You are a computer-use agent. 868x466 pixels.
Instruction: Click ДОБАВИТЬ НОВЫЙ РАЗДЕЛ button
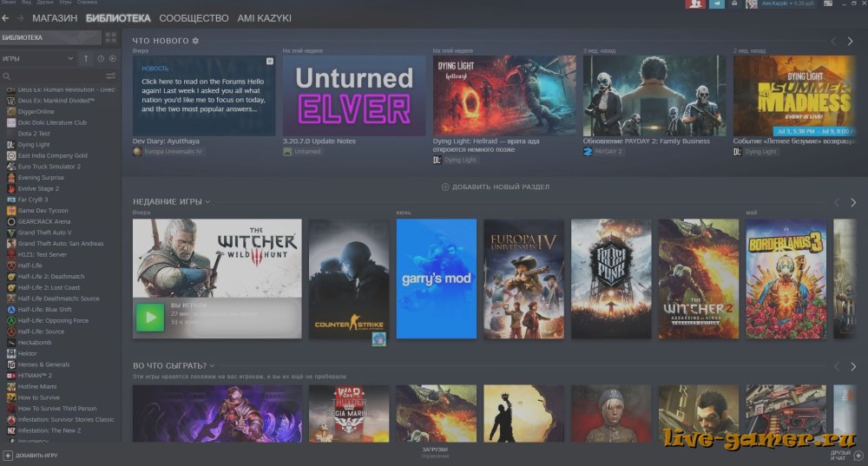click(496, 187)
